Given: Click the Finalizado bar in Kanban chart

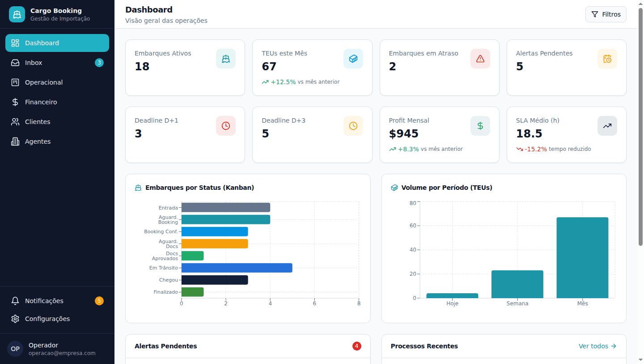Looking at the screenshot, I should click(x=193, y=292).
